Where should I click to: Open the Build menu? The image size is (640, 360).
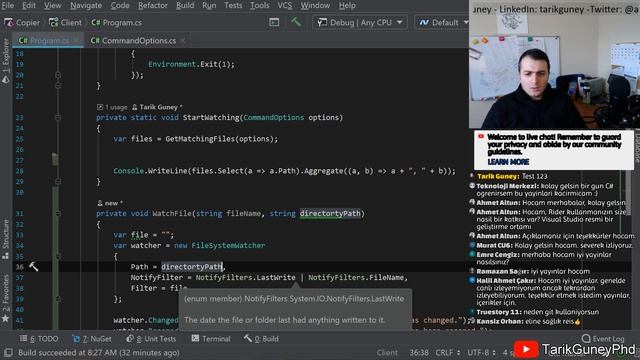185,5
